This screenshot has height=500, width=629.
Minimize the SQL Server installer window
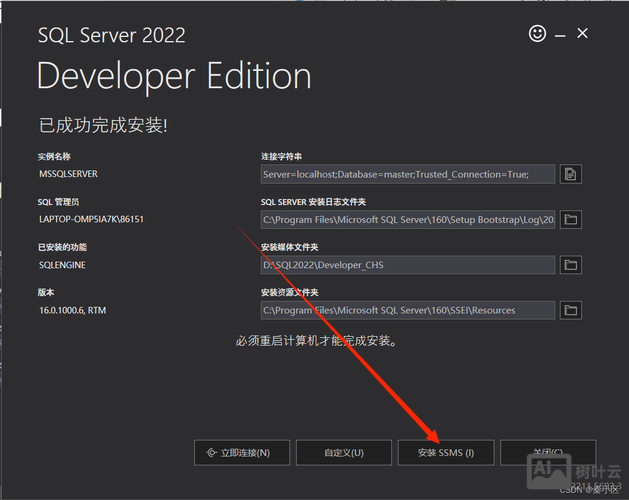coord(560,36)
